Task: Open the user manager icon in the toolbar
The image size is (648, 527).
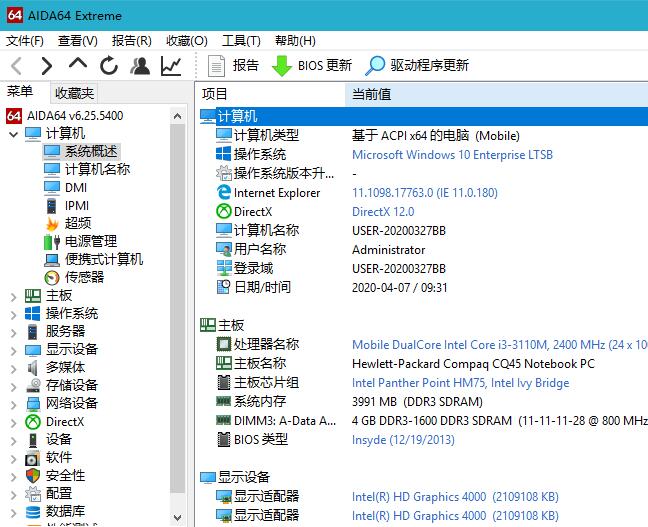Action: (140, 66)
